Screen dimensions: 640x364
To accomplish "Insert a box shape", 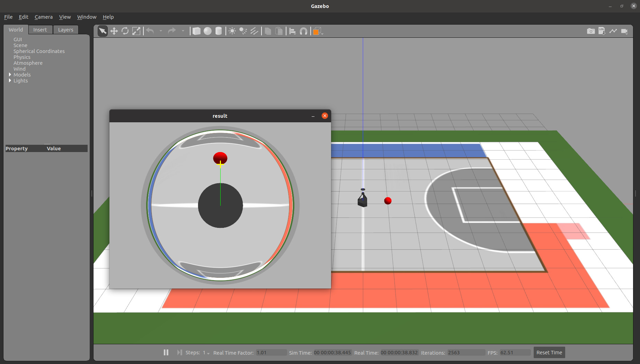I will click(196, 31).
